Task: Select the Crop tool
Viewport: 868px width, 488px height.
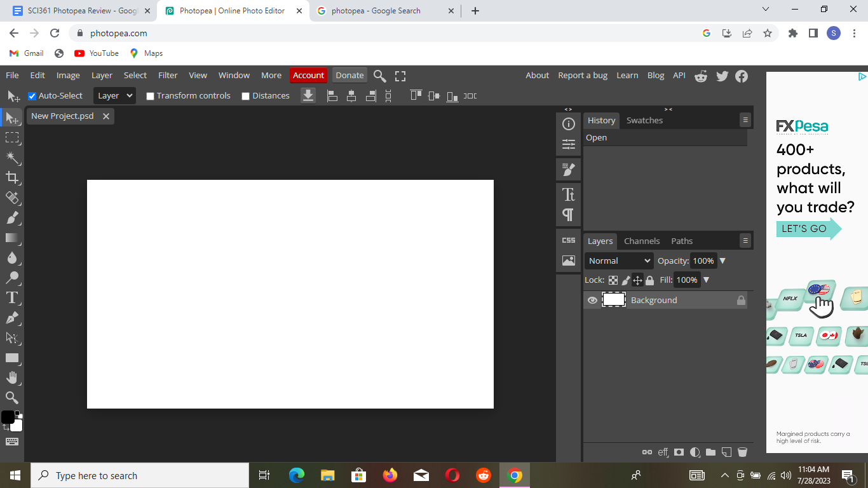Action: click(x=13, y=178)
